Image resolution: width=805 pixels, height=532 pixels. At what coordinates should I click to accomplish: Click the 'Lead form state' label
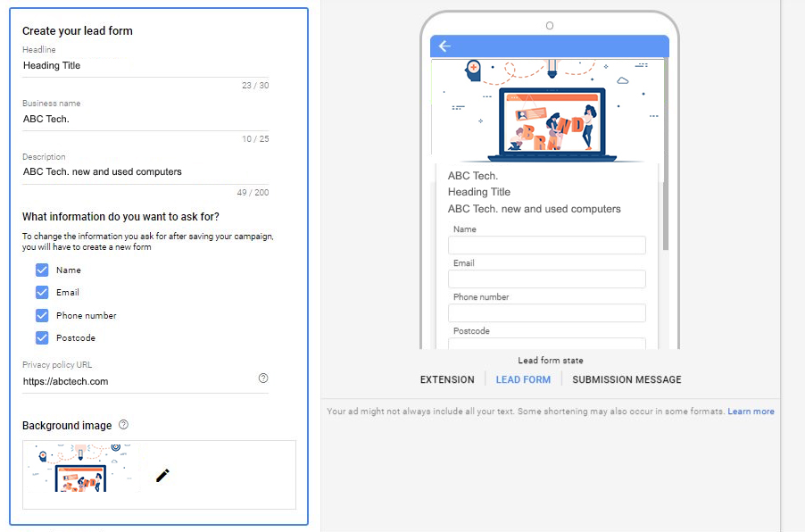pos(551,361)
